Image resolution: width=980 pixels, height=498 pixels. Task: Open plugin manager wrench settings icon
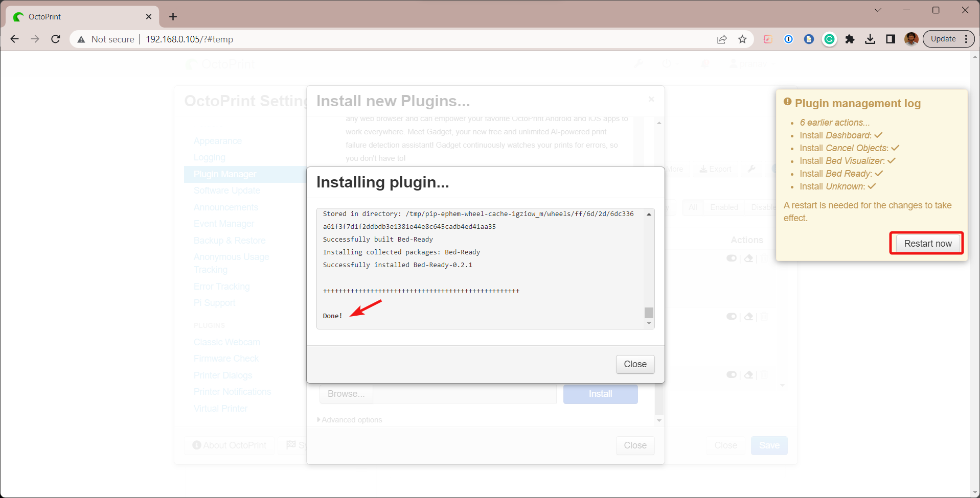pyautogui.click(x=751, y=169)
